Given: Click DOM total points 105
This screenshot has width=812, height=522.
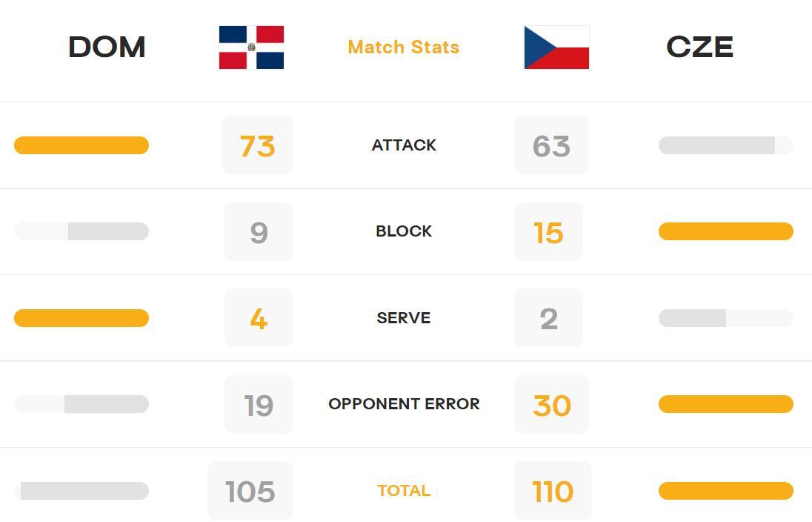Looking at the screenshot, I should click(x=250, y=490).
